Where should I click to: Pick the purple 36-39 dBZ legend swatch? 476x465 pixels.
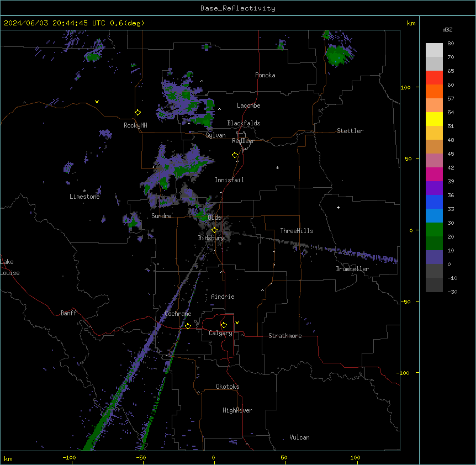pos(434,188)
